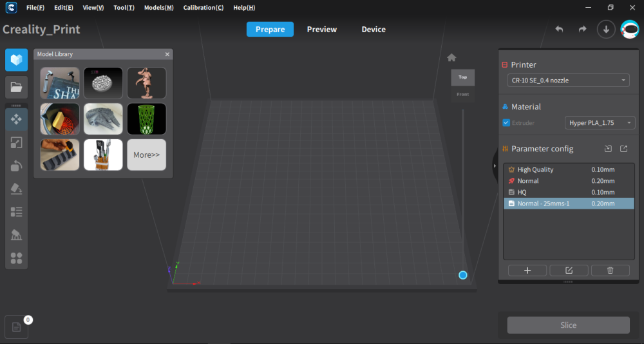Open the CR-10 SE_0.4 nozzle dropdown
644x344 pixels.
[569, 80]
